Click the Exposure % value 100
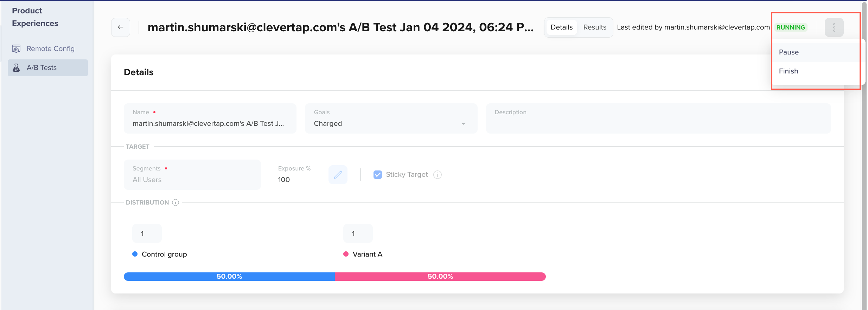Viewport: 868px width, 310px height. coord(284,180)
